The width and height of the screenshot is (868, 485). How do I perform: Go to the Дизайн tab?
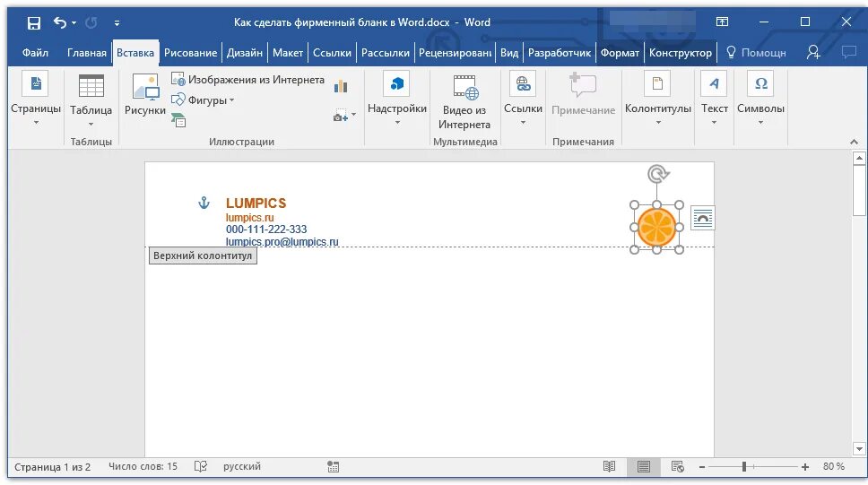244,53
